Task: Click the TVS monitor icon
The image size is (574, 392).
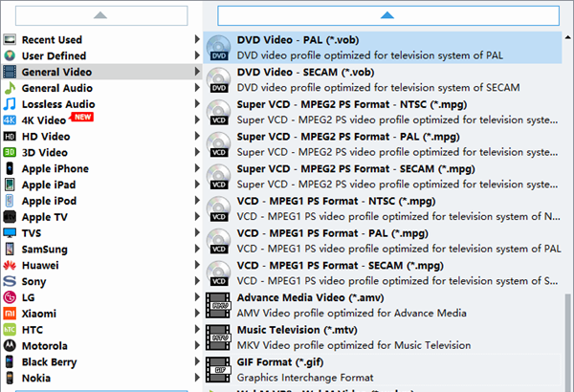Action: tap(10, 232)
